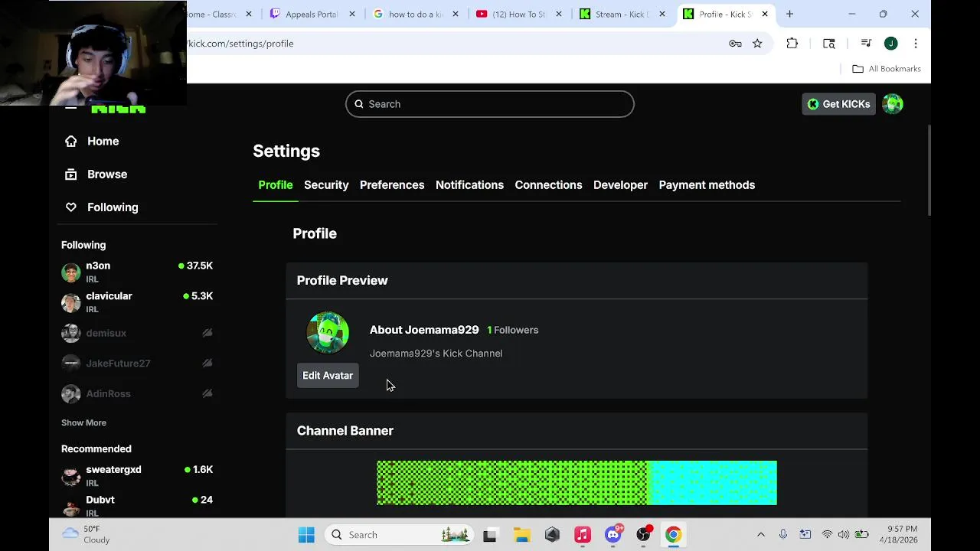Click the Edit Avatar button
The width and height of the screenshot is (980, 551).
pos(328,376)
